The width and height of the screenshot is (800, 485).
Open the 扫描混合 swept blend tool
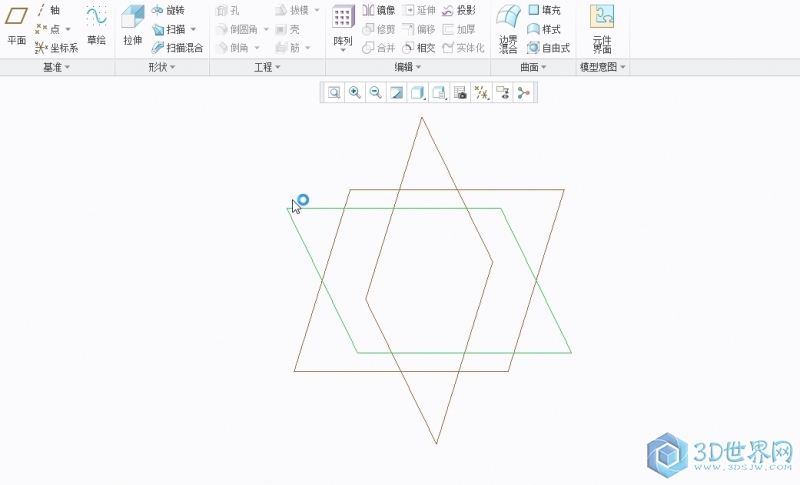178,48
